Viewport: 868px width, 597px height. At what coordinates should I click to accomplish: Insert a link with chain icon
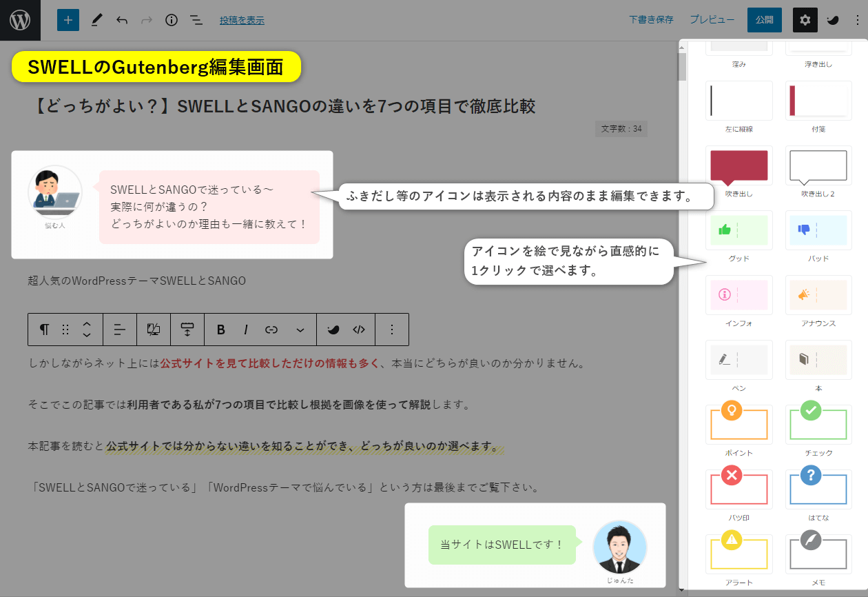click(x=271, y=330)
